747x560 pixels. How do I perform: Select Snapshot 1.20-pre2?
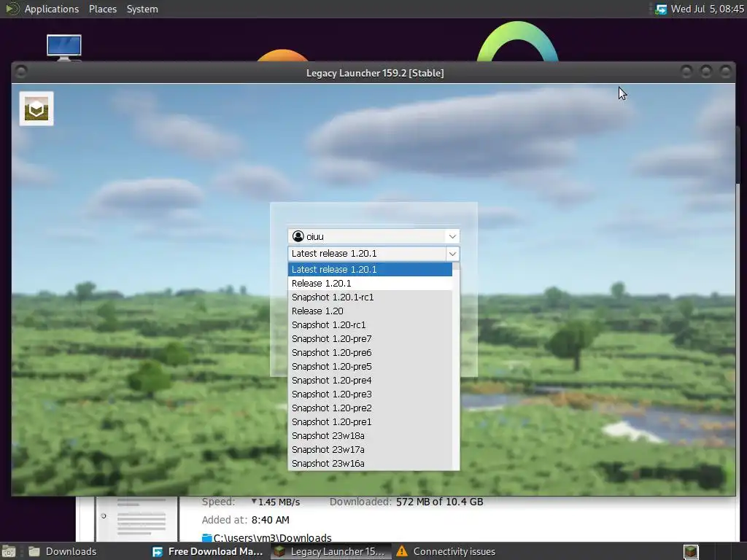click(370, 408)
